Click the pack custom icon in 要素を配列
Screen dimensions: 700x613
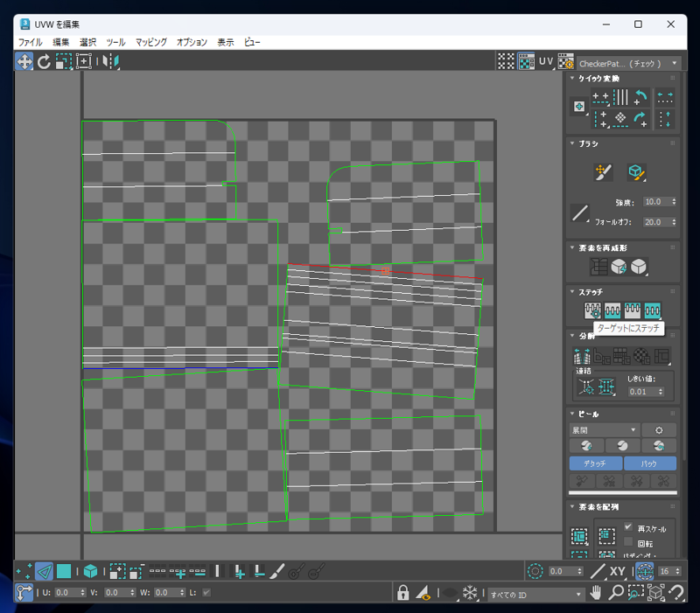(579, 536)
